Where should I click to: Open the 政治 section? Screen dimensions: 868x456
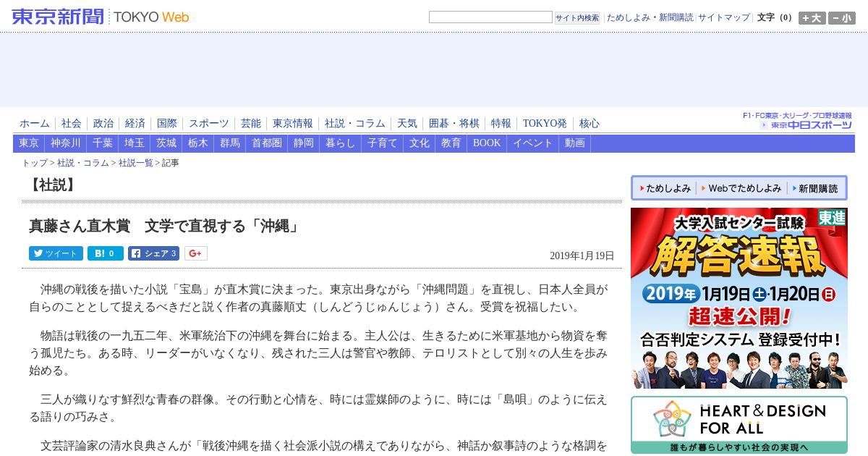[x=103, y=123]
